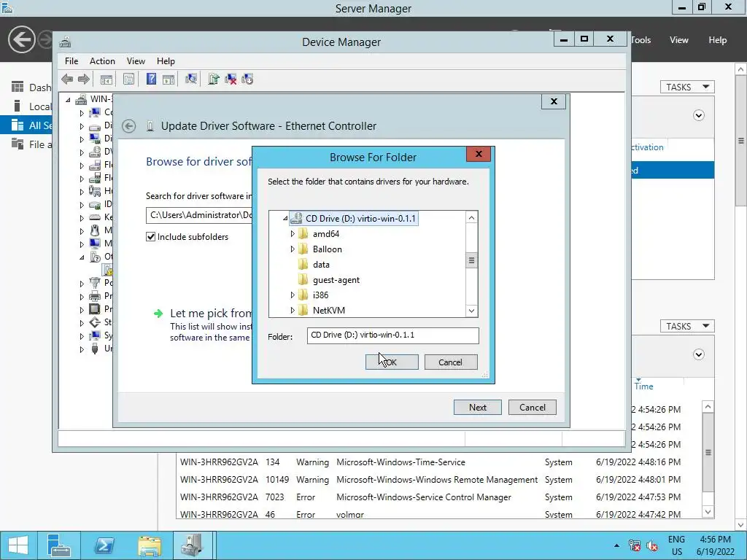The height and width of the screenshot is (560, 747).
Task: Click 'Let me pick from' link
Action: coord(211,314)
